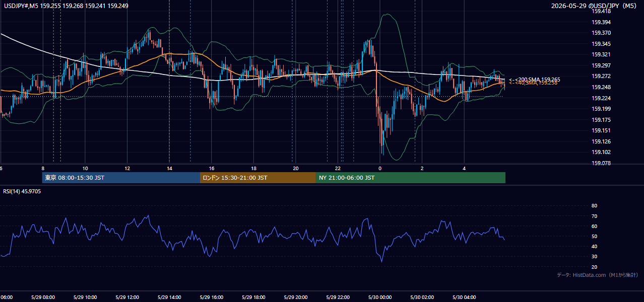Click the 5/29 14:00 date label

click(170, 297)
